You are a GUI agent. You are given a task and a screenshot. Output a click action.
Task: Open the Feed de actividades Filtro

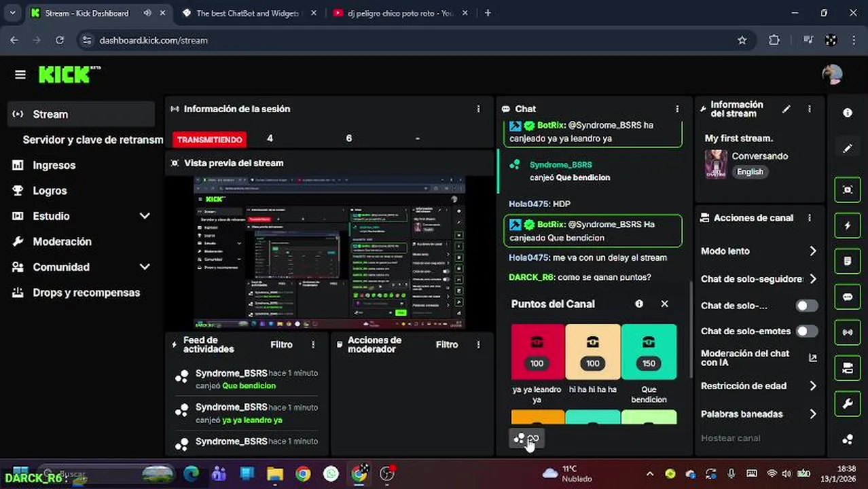point(281,345)
